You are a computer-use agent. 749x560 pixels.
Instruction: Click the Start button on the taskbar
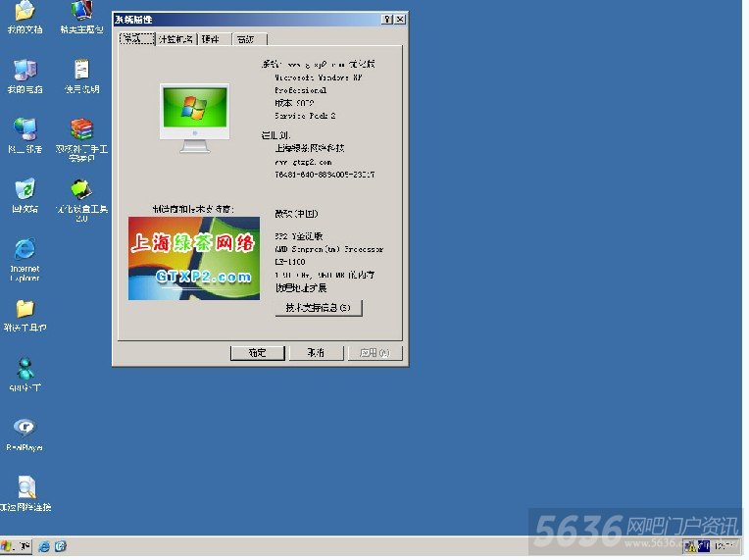pos(16,546)
